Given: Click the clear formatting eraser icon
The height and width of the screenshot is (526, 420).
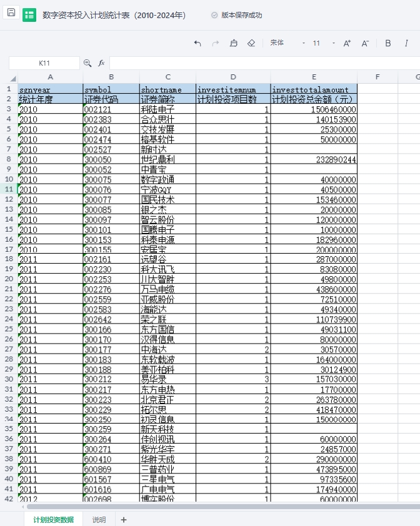Looking at the screenshot, I should 251,43.
